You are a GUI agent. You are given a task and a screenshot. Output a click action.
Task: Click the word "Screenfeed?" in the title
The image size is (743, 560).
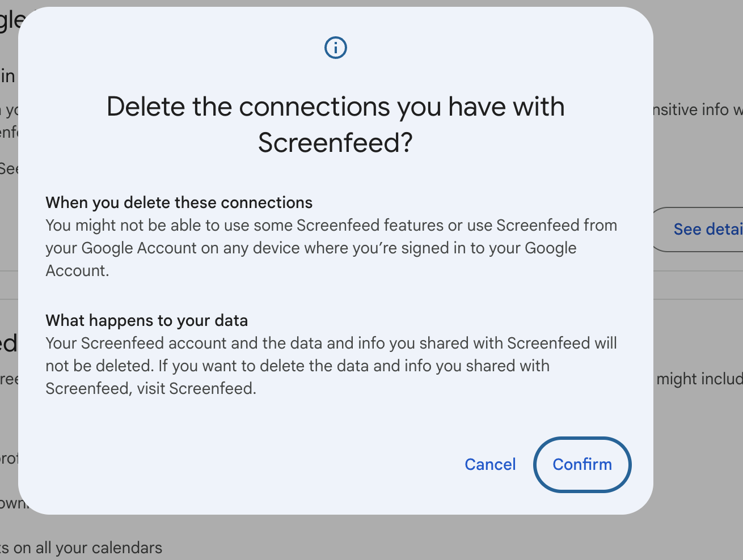coord(336,142)
